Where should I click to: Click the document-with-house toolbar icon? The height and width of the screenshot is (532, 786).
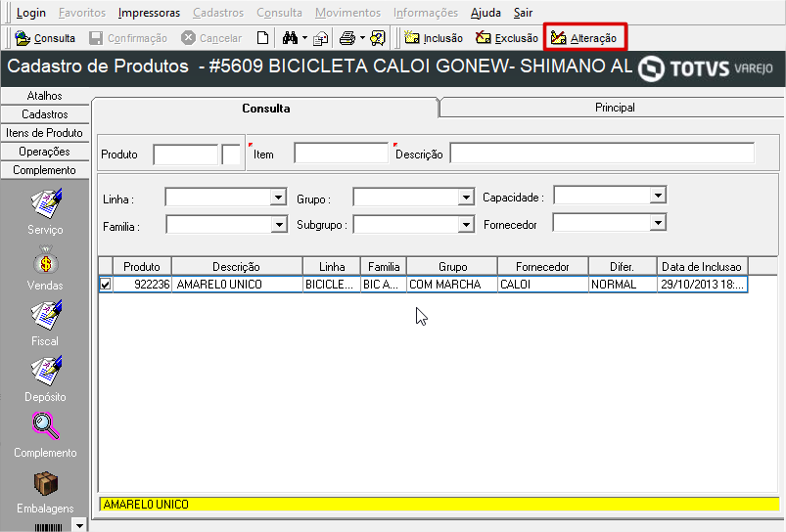(x=320, y=38)
